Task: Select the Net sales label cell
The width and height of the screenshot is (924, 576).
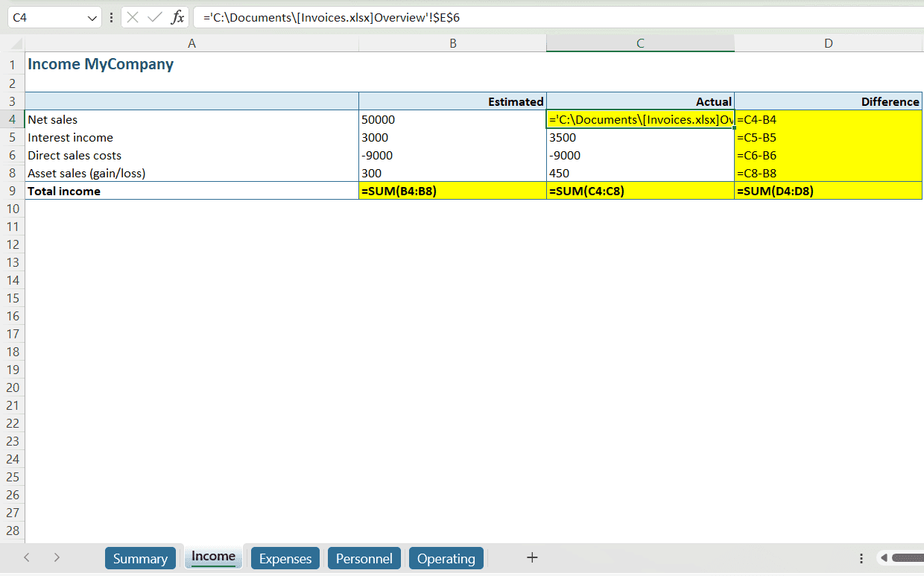Action: click(x=192, y=119)
